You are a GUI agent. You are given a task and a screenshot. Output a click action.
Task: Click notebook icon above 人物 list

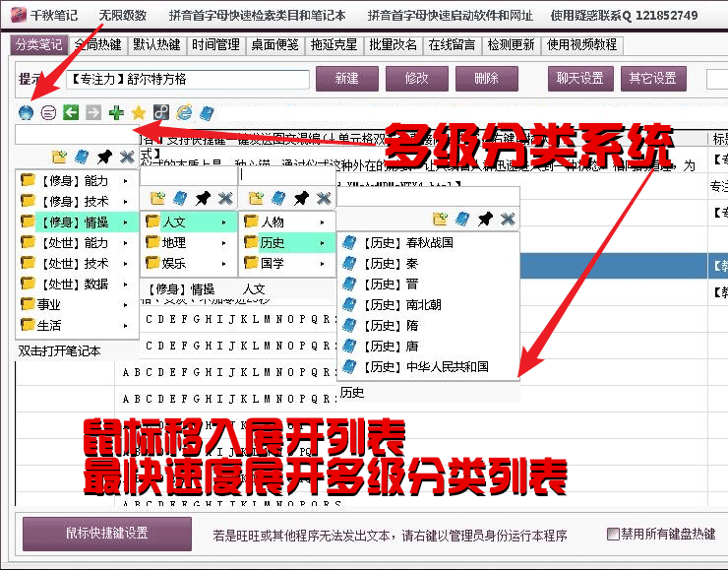tap(278, 198)
